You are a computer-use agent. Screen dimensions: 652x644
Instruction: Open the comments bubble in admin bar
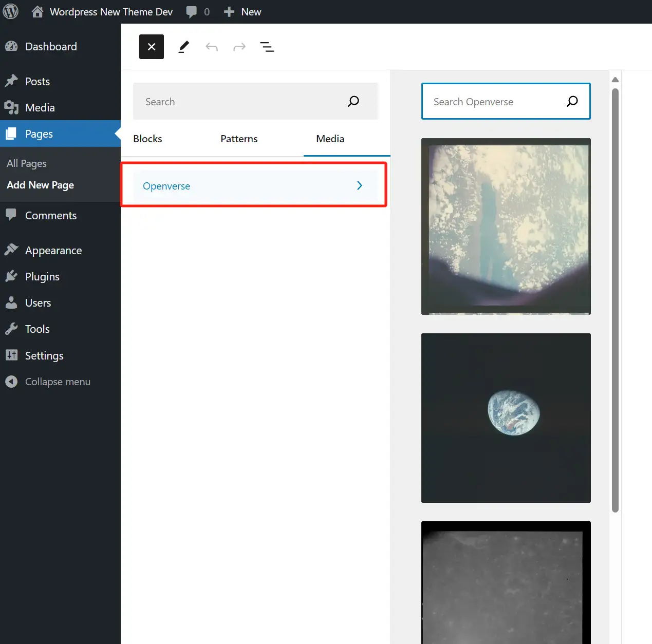[198, 12]
